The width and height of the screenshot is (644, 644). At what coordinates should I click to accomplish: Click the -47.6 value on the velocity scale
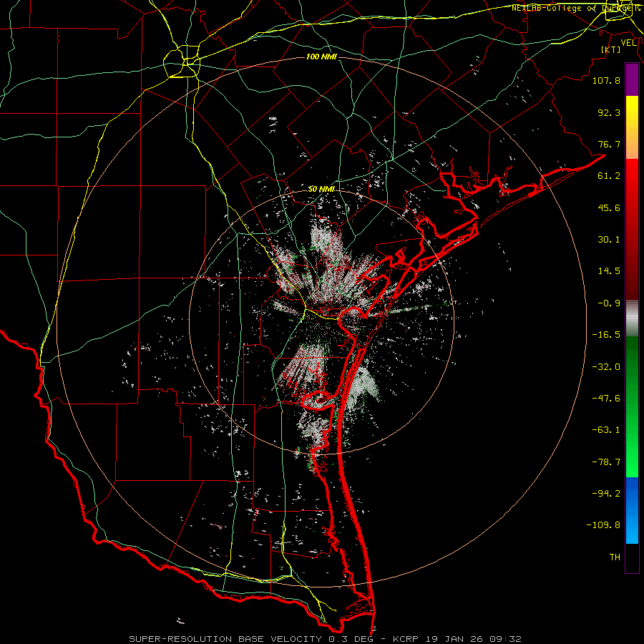pyautogui.click(x=606, y=399)
